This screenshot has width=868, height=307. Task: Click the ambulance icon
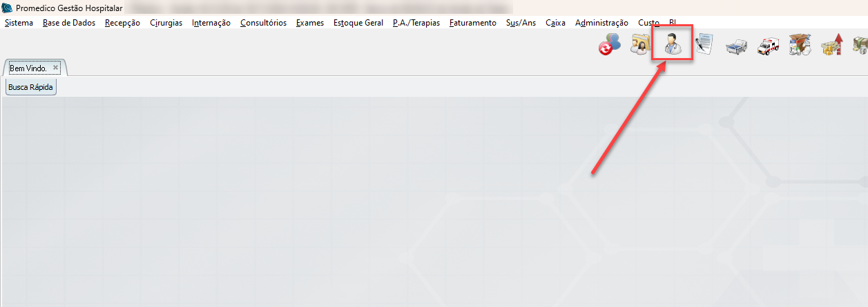768,46
